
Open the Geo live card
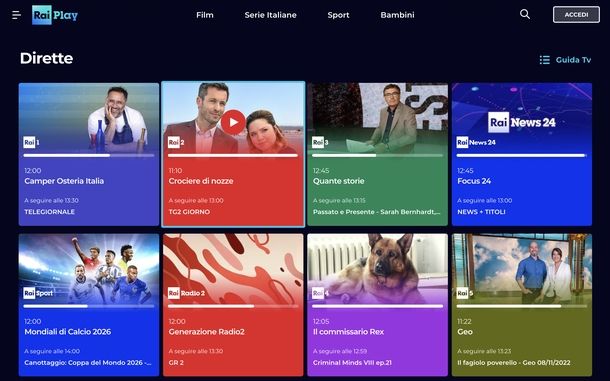[522, 305]
